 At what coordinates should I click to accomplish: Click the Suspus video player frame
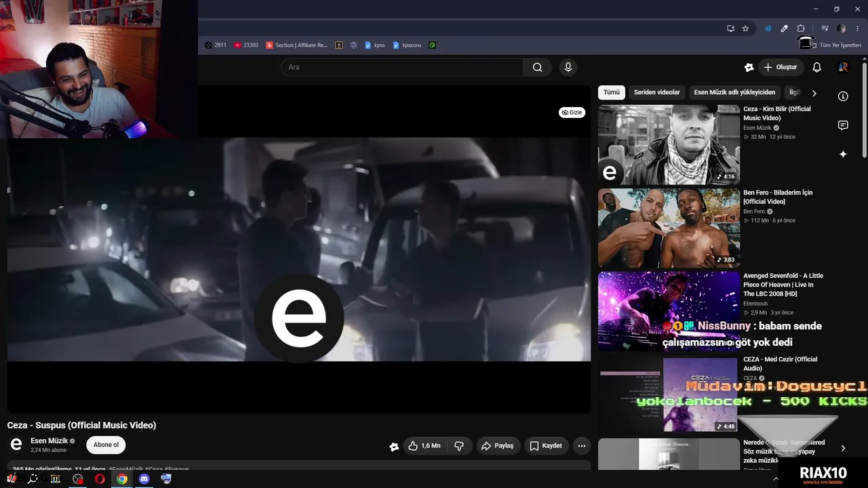299,249
